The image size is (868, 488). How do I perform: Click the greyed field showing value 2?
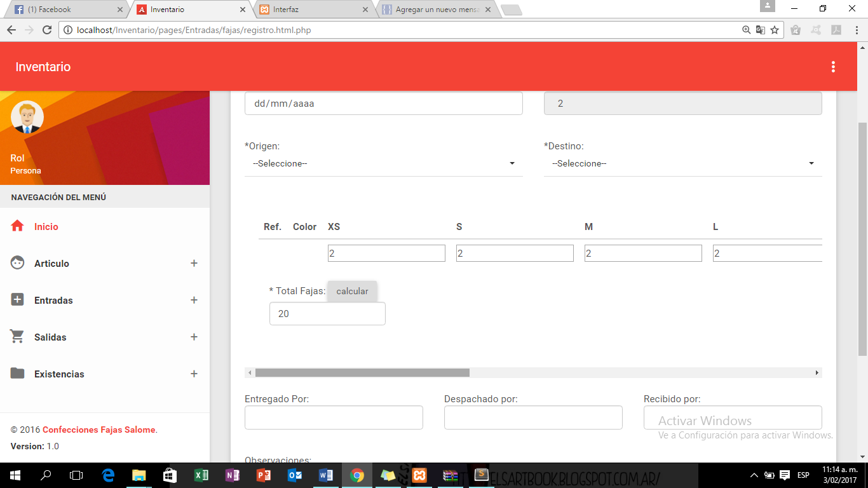pyautogui.click(x=683, y=104)
